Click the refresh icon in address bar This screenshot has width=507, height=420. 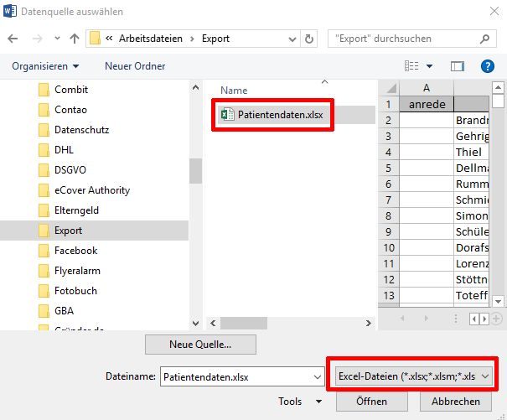coord(310,39)
